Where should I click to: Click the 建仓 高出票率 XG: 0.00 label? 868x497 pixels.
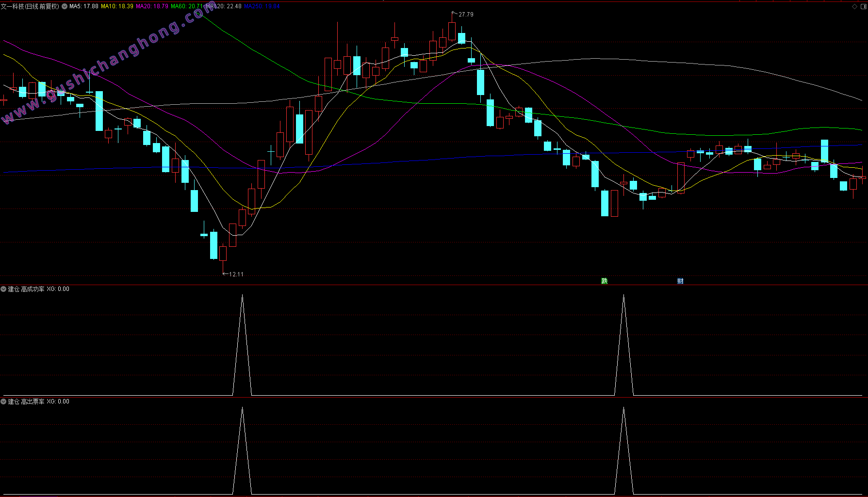click(39, 401)
